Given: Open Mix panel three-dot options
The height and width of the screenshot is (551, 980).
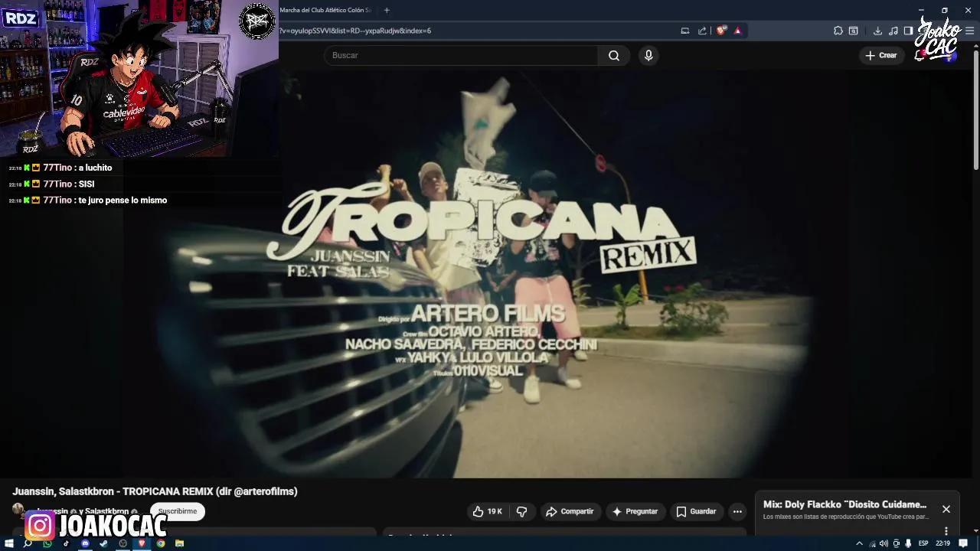Looking at the screenshot, I should [x=946, y=530].
